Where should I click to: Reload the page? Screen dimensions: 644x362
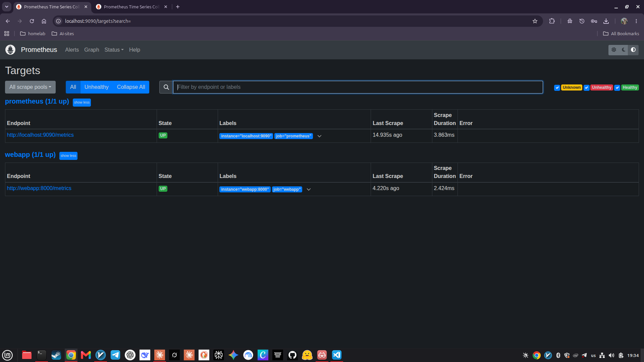[32, 21]
